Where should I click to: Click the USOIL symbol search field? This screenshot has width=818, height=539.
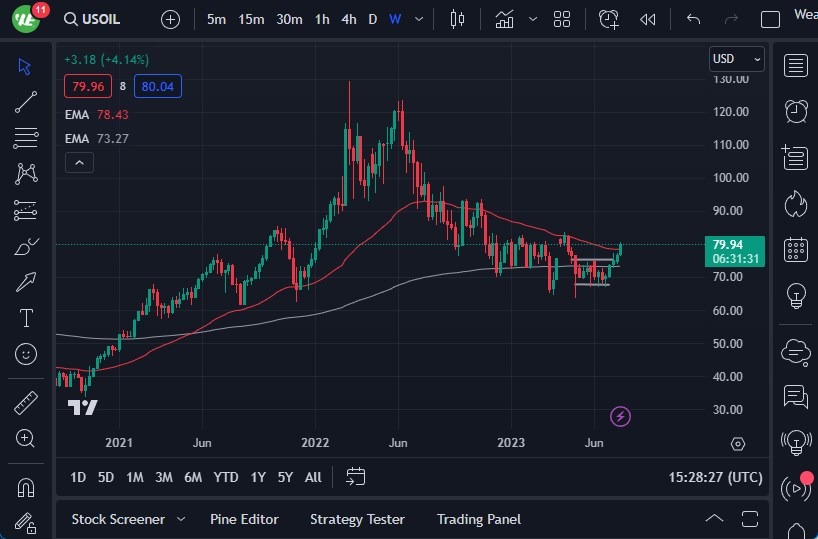pyautogui.click(x=102, y=19)
